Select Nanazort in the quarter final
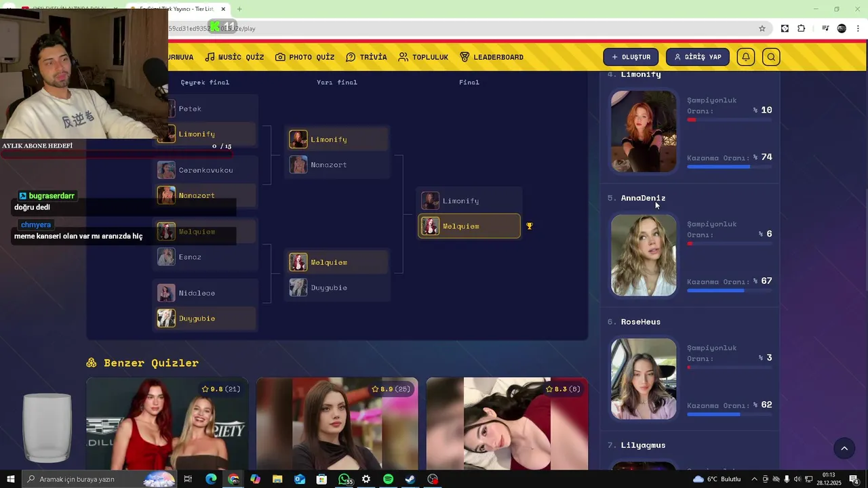Image resolution: width=868 pixels, height=488 pixels. click(x=207, y=196)
